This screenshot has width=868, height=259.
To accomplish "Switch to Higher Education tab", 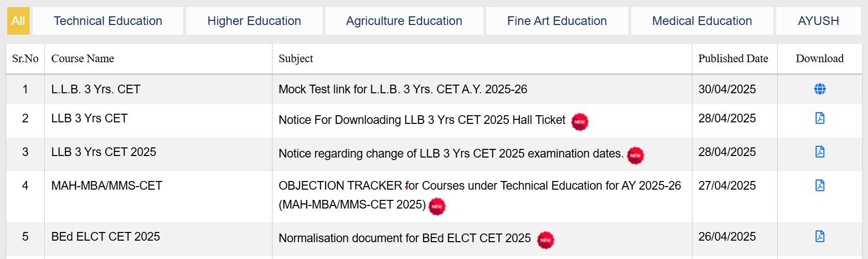I will tap(254, 21).
